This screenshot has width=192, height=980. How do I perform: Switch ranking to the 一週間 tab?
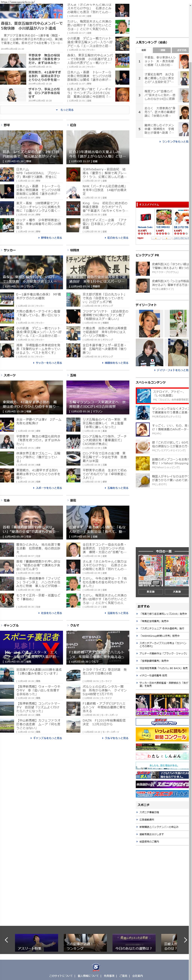coord(162,50)
